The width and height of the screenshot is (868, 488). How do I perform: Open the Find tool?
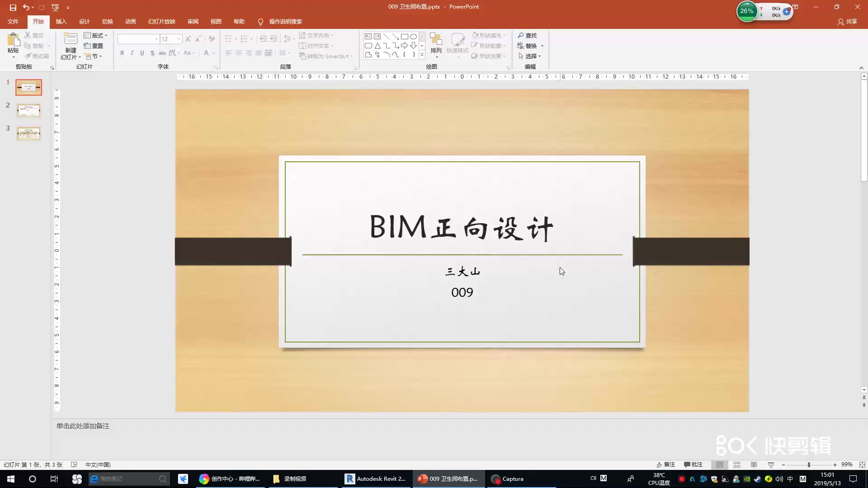(x=528, y=35)
